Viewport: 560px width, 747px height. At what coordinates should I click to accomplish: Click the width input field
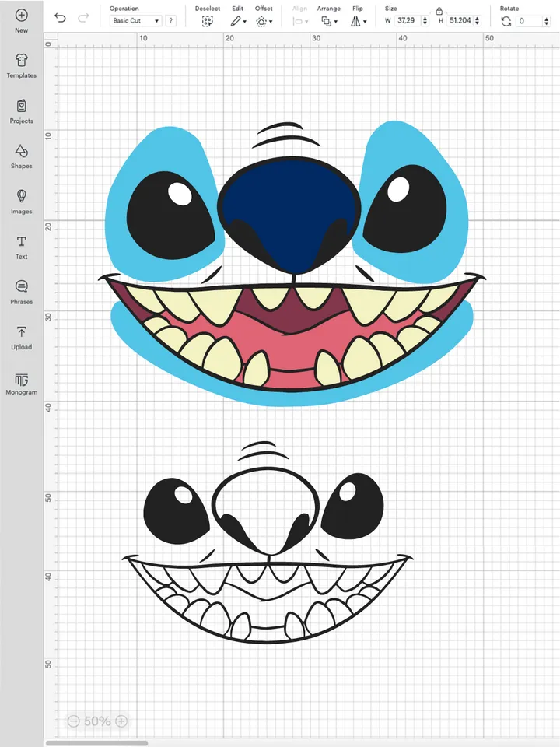405,21
